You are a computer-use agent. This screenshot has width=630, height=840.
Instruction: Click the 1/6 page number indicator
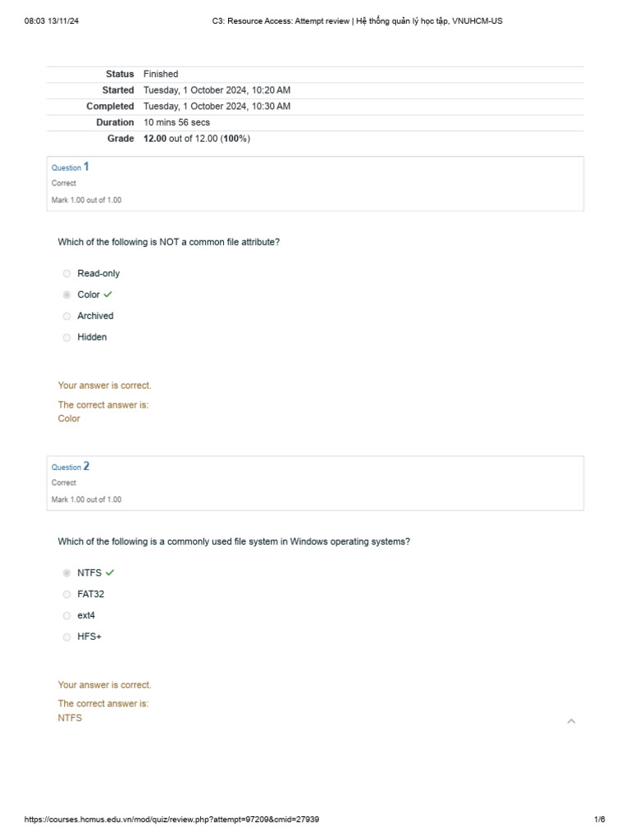(x=600, y=819)
